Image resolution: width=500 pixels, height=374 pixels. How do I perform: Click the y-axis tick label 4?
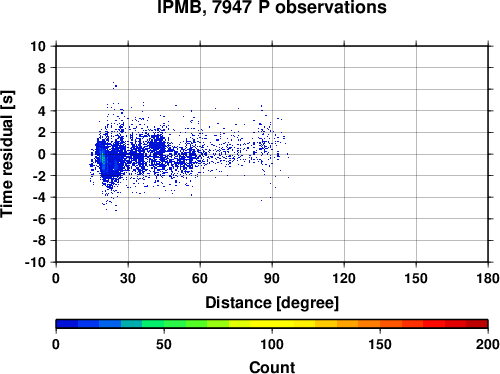tap(42, 111)
